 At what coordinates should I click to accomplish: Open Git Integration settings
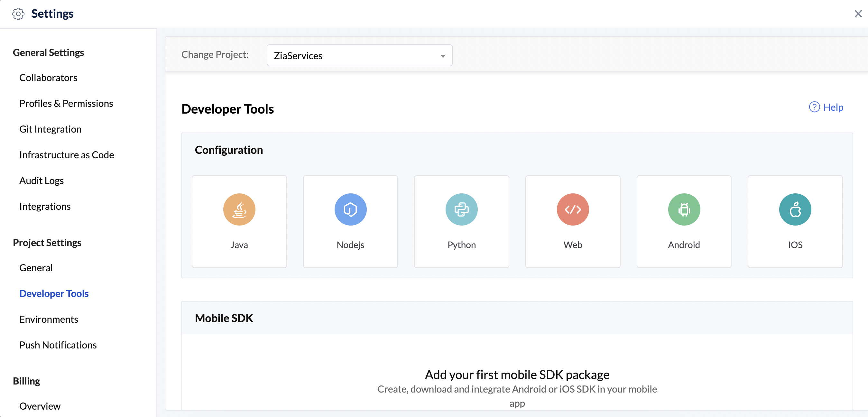[x=51, y=128]
